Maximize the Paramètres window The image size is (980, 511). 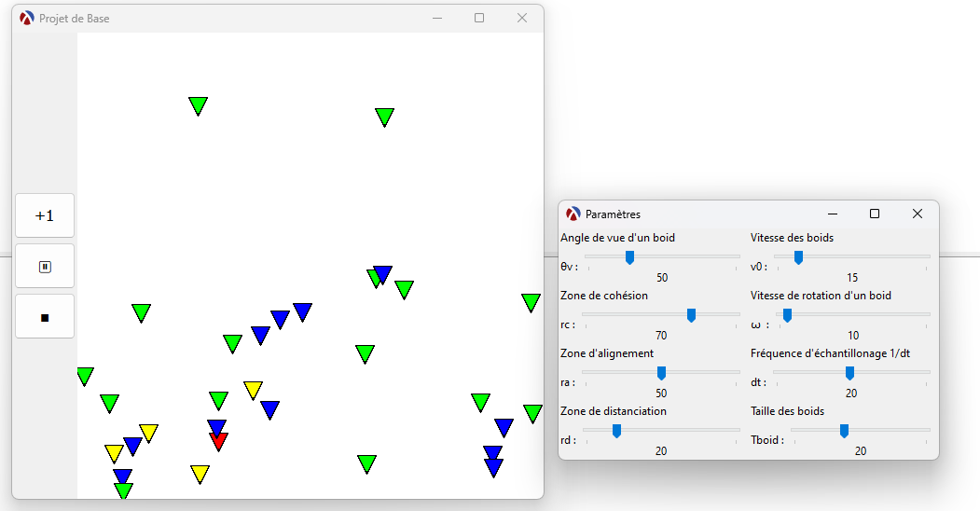pyautogui.click(x=875, y=214)
